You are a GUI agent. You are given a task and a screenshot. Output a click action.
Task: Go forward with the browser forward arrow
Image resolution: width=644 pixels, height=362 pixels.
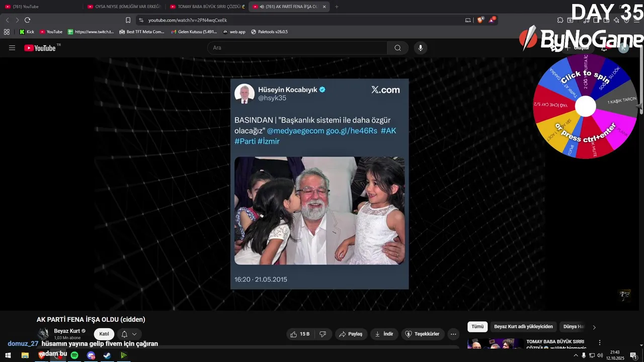17,20
